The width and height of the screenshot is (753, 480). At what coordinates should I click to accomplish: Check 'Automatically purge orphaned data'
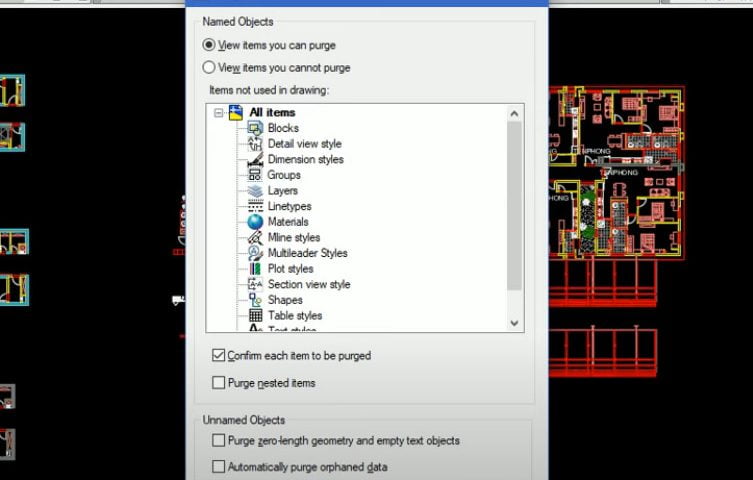[219, 467]
